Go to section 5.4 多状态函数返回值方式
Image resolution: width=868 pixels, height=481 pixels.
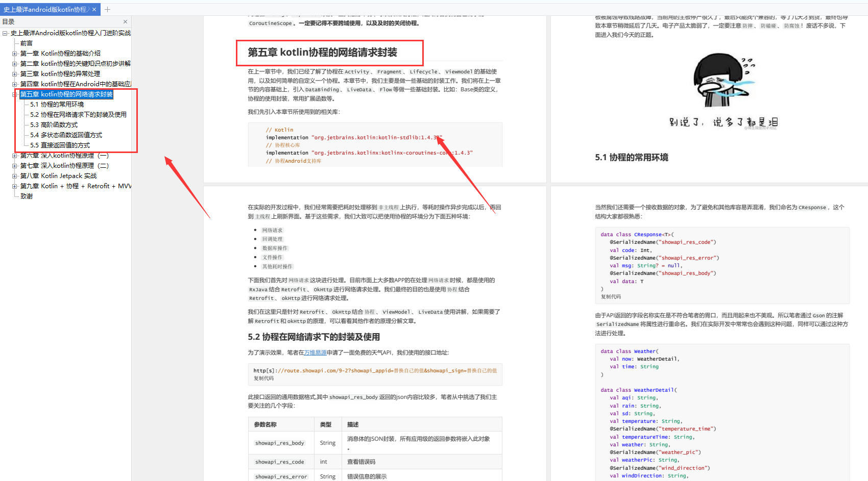click(x=66, y=135)
